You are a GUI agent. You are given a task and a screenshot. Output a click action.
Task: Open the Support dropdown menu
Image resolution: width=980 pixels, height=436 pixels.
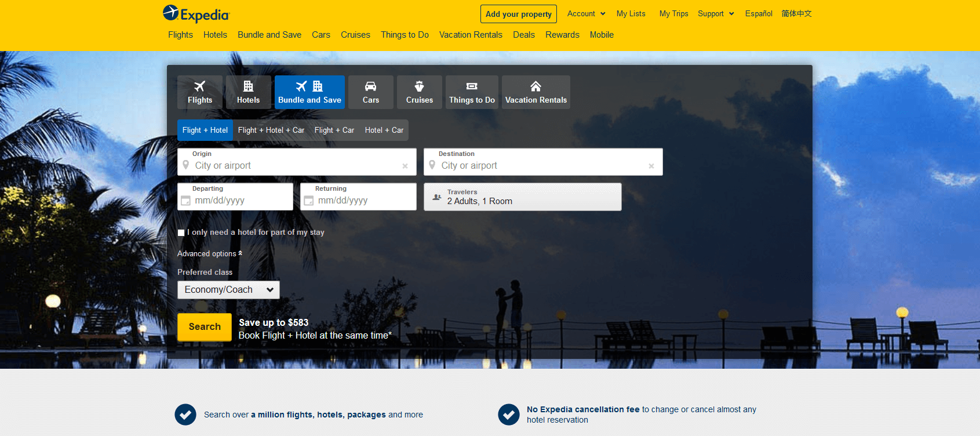point(716,13)
